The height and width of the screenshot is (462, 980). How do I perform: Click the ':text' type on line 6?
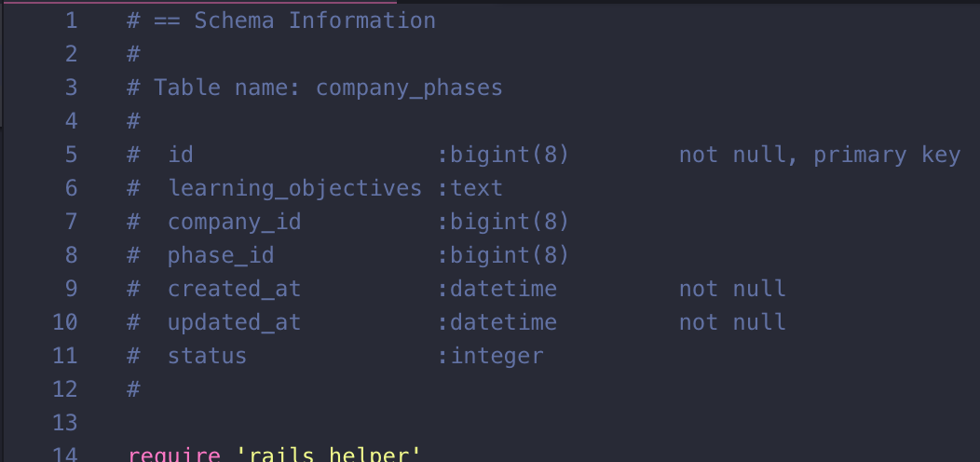pyautogui.click(x=470, y=188)
